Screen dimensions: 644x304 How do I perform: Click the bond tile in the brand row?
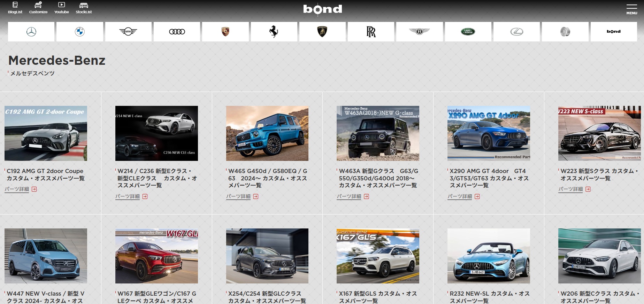(x=614, y=32)
